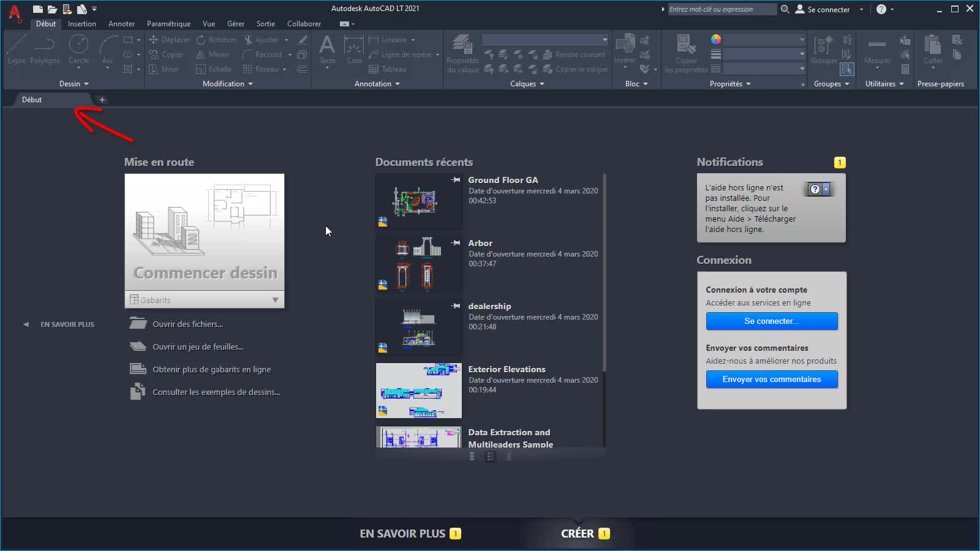
Task: Open the Paramétrique ribbon tab
Action: [x=168, y=24]
